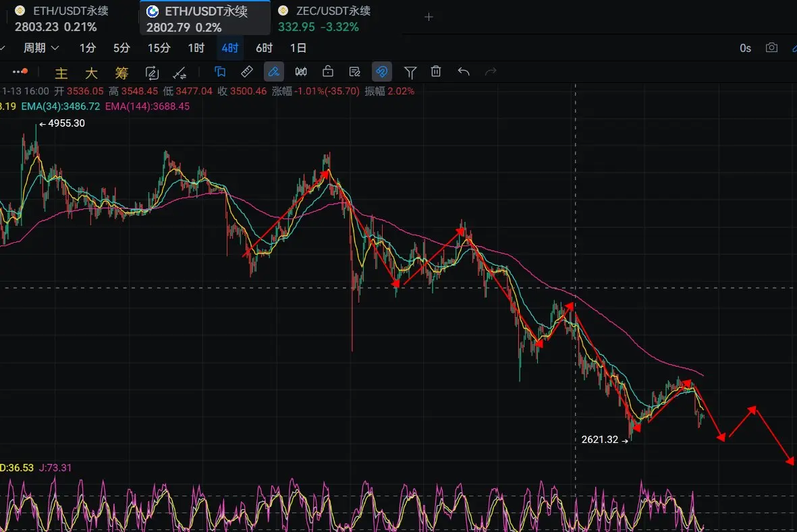
Task: Click the drawing notes edit icon
Action: 355,71
